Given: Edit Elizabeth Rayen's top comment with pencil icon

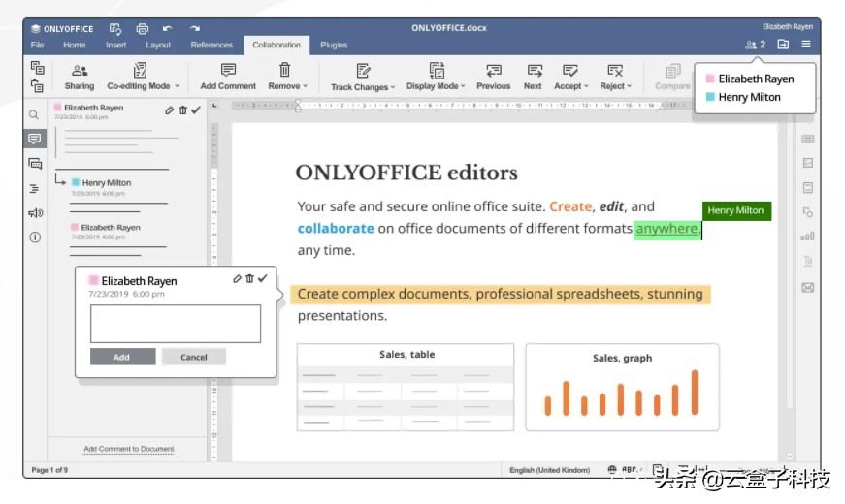Looking at the screenshot, I should [x=169, y=110].
